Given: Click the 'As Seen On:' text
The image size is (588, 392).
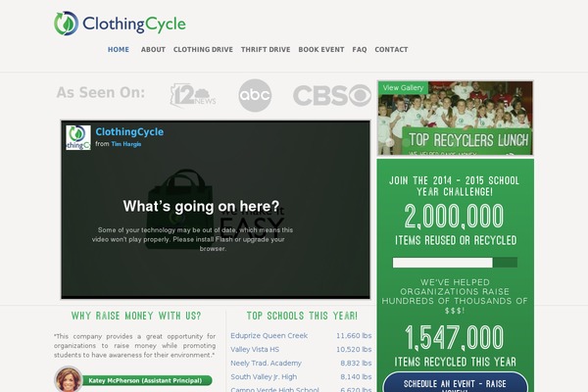Looking at the screenshot, I should pyautogui.click(x=101, y=92).
